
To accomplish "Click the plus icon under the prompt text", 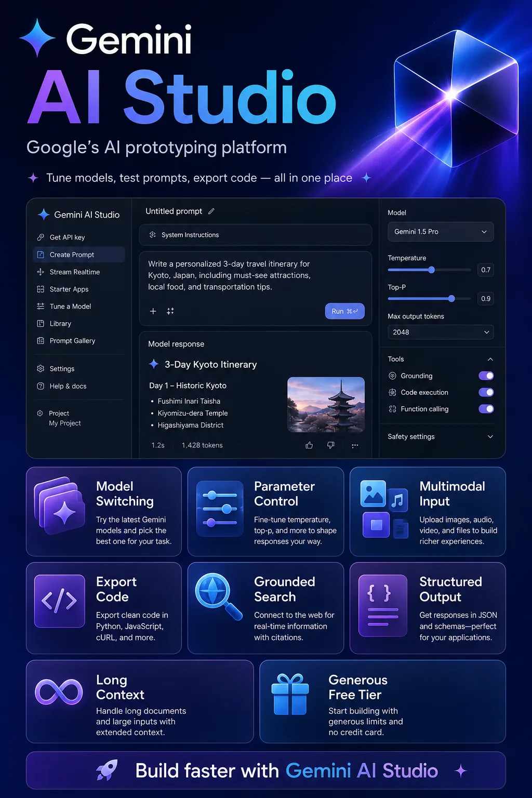I will click(153, 311).
